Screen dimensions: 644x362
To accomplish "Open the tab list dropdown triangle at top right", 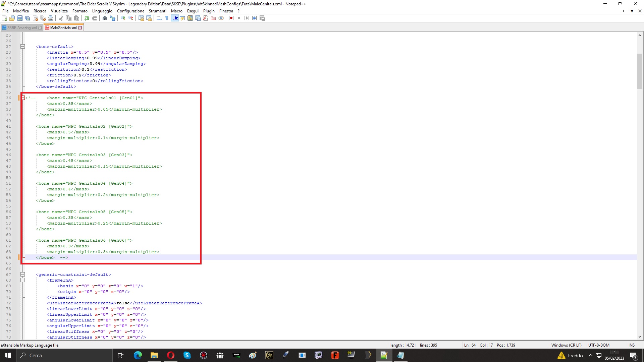I will click(632, 11).
